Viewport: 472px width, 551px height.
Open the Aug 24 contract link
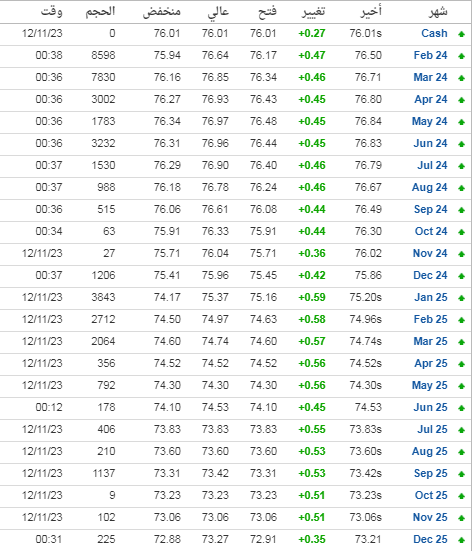point(430,187)
